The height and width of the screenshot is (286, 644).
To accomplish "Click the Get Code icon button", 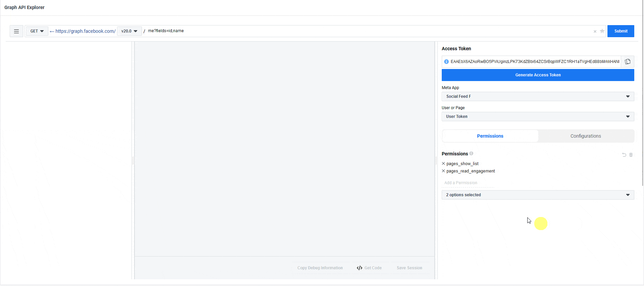I will pyautogui.click(x=369, y=268).
